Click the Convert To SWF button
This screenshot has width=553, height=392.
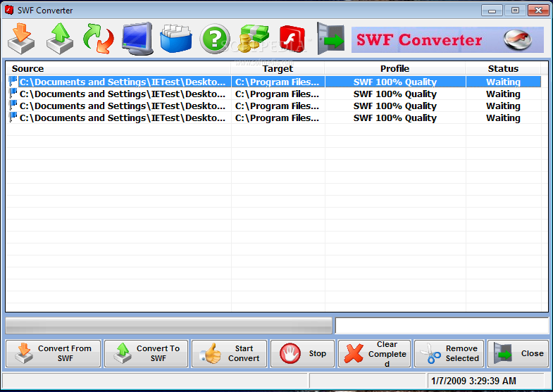[x=147, y=353]
